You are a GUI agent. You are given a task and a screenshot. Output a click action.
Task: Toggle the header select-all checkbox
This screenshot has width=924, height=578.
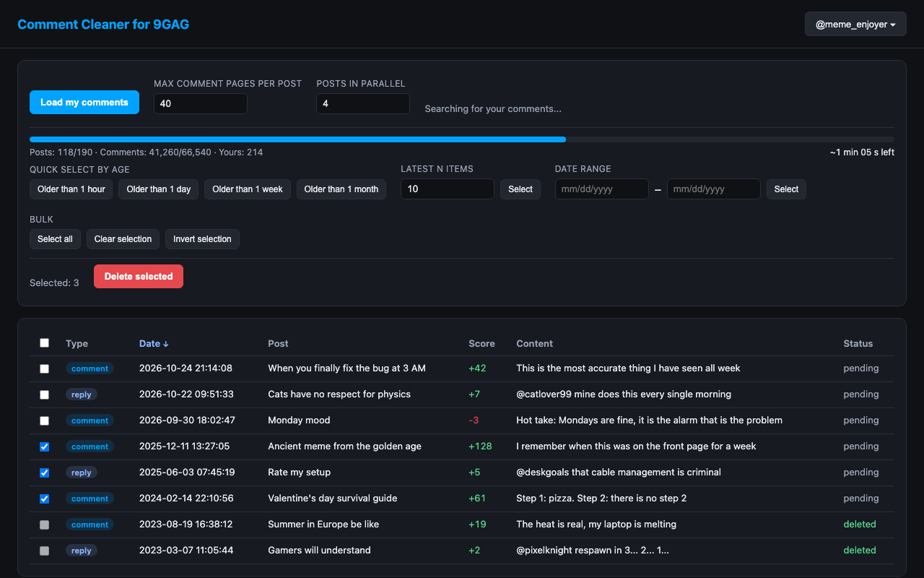(x=45, y=343)
